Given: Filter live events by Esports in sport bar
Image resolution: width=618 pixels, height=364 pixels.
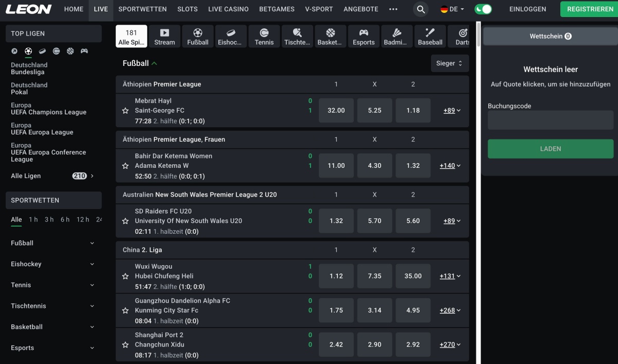Looking at the screenshot, I should (x=364, y=37).
